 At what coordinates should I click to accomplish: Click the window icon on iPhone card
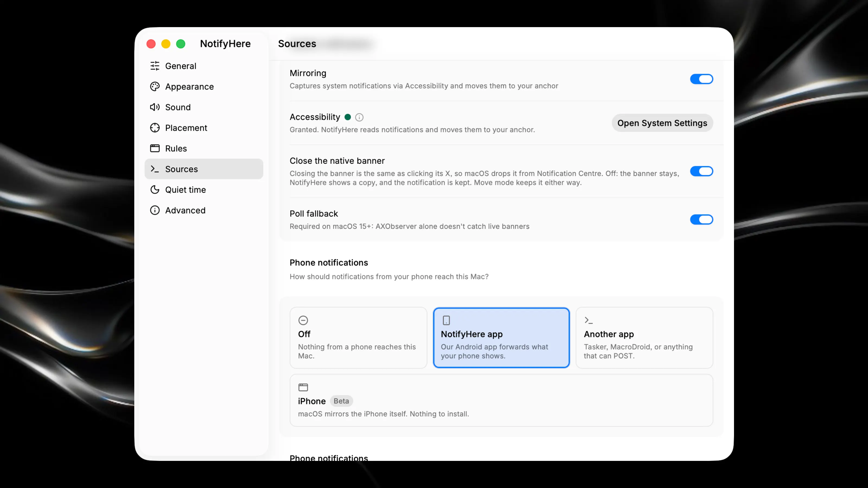click(303, 387)
